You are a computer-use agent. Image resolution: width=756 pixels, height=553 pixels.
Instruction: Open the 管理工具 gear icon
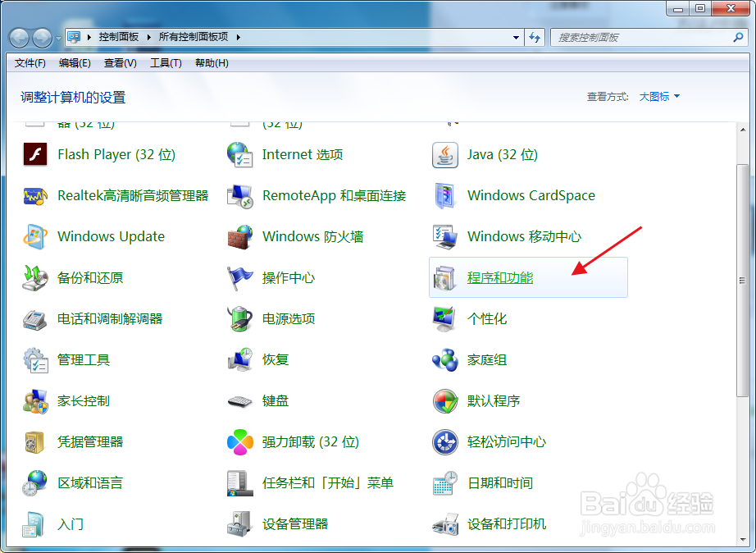(x=35, y=360)
